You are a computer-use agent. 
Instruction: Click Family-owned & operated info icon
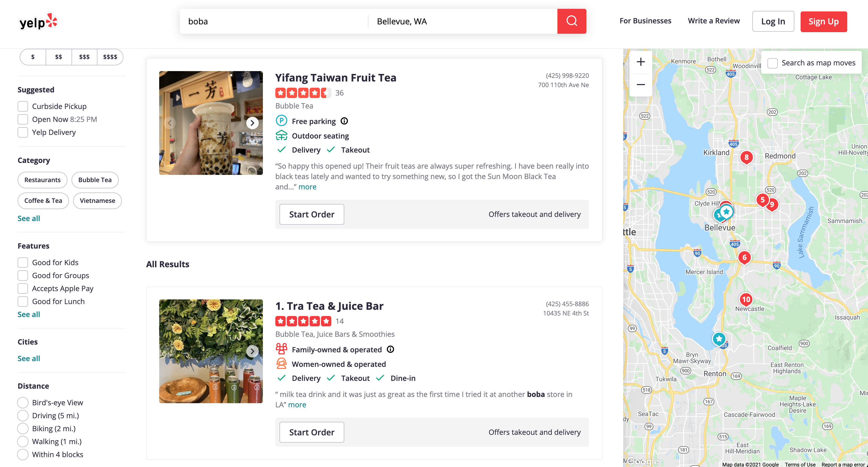click(x=390, y=349)
